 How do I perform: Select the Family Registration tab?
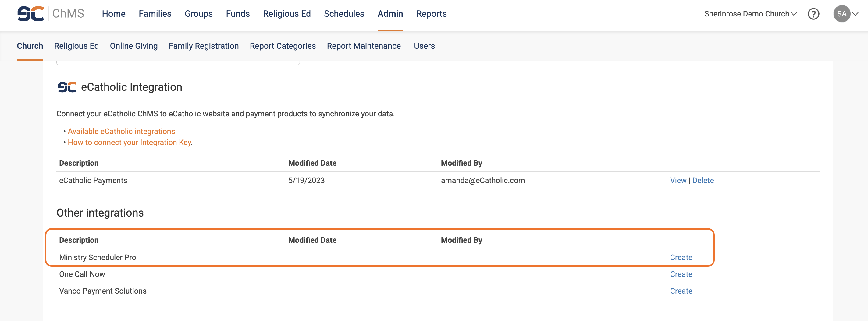[x=204, y=46]
